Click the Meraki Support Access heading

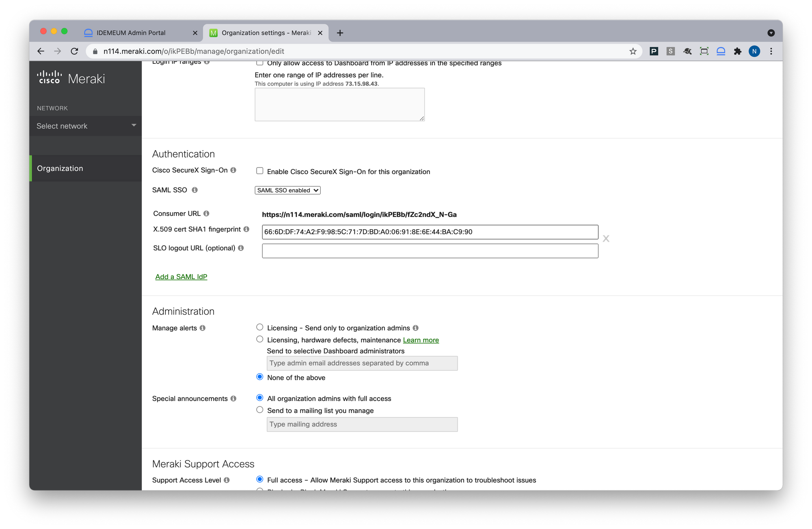coord(203,464)
